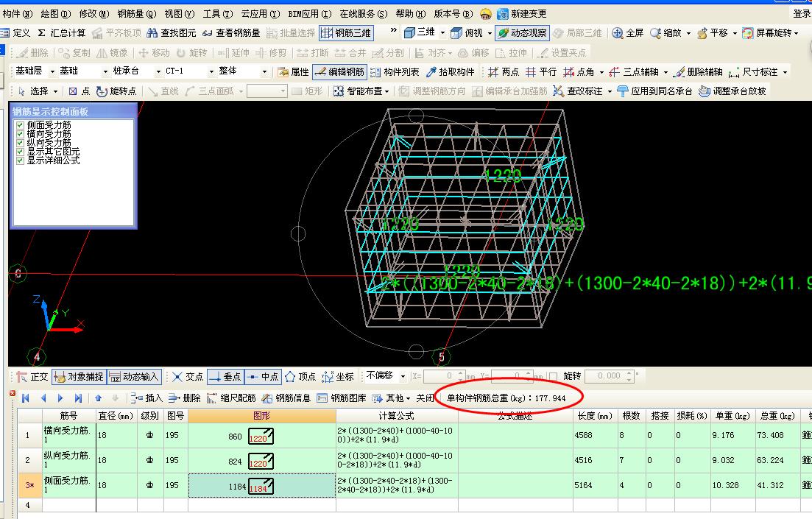Toggle 显示详细公式 checkbox

pyautogui.click(x=20, y=160)
